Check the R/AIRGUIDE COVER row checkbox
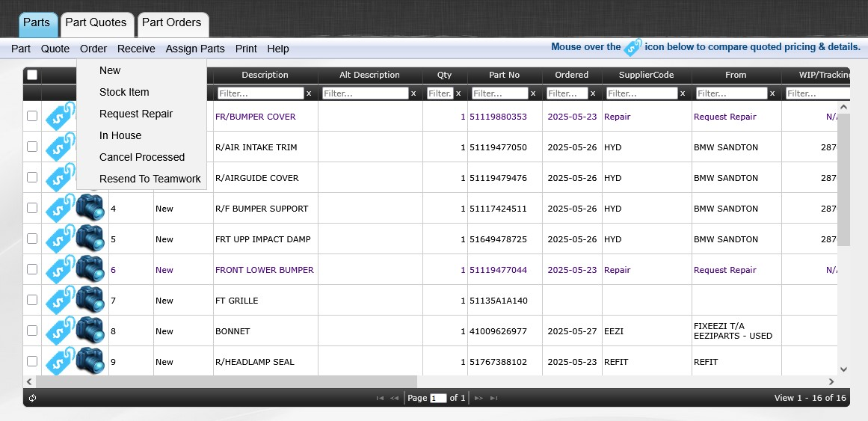 coord(32,177)
